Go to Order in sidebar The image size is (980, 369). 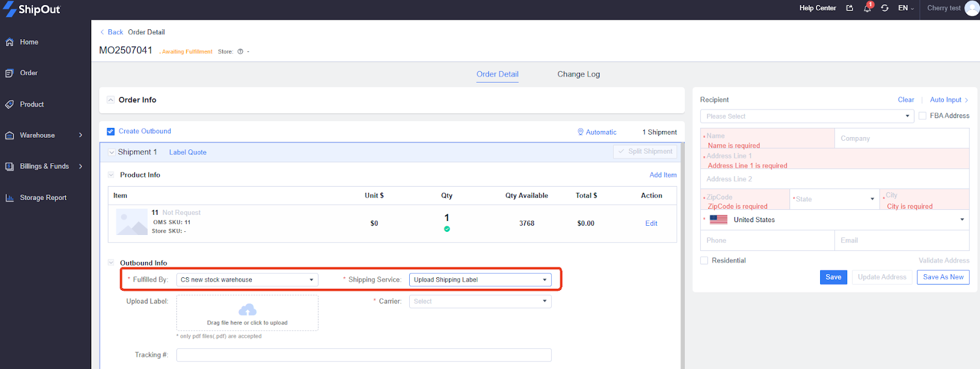(29, 73)
